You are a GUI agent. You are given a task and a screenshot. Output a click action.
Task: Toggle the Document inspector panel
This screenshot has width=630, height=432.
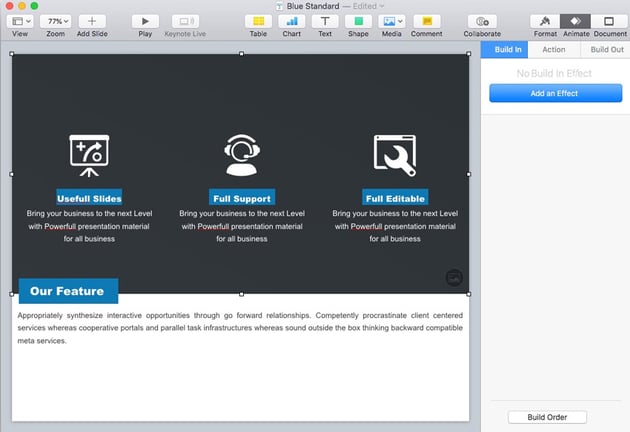click(x=609, y=21)
